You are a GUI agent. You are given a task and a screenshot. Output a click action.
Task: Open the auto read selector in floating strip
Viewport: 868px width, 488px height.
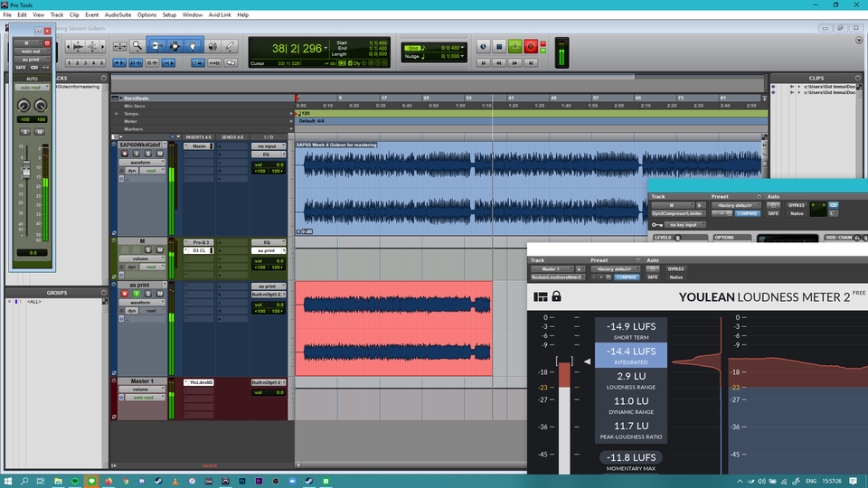[33, 88]
